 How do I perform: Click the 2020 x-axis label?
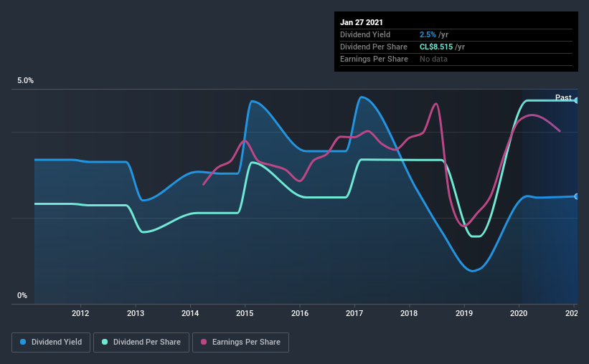(519, 313)
